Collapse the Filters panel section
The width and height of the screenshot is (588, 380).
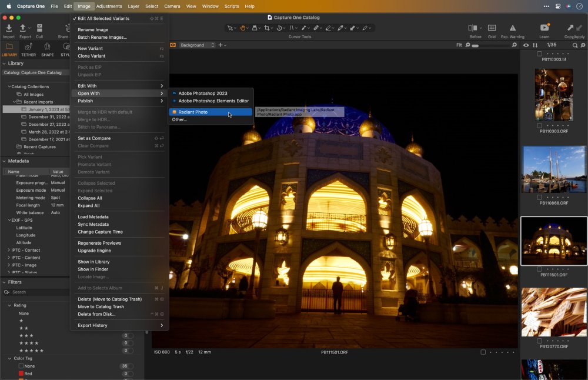coord(4,282)
